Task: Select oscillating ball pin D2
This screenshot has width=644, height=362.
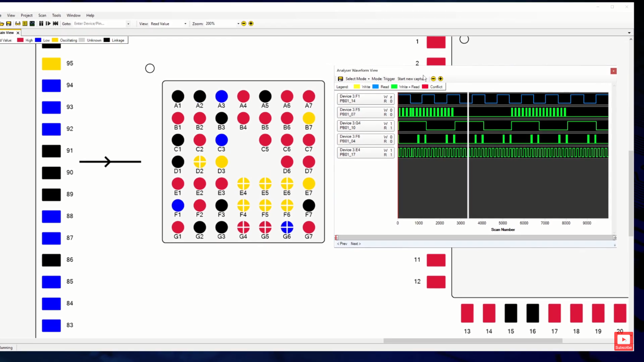Action: coord(200,162)
